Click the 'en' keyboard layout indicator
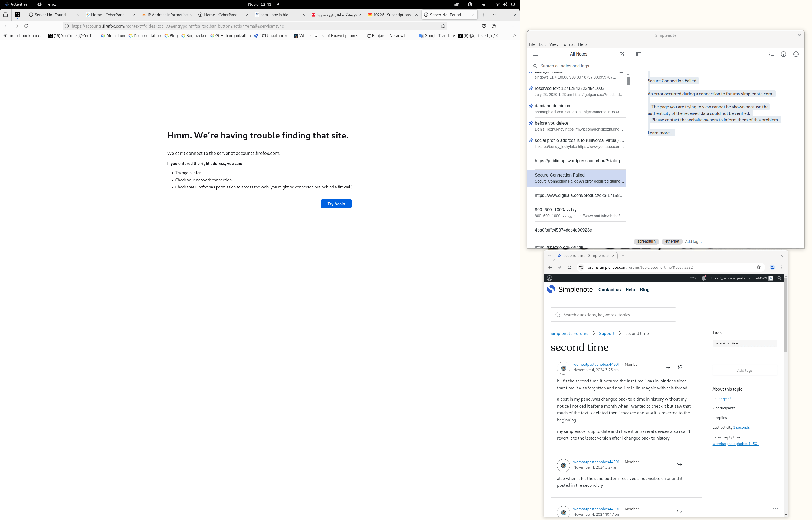The image size is (812, 520). click(x=484, y=4)
